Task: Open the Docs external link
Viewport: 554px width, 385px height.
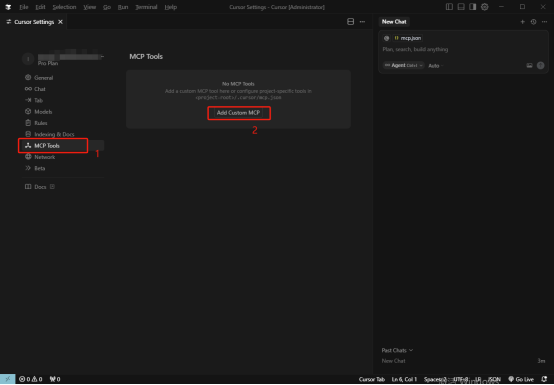Action: coord(40,187)
